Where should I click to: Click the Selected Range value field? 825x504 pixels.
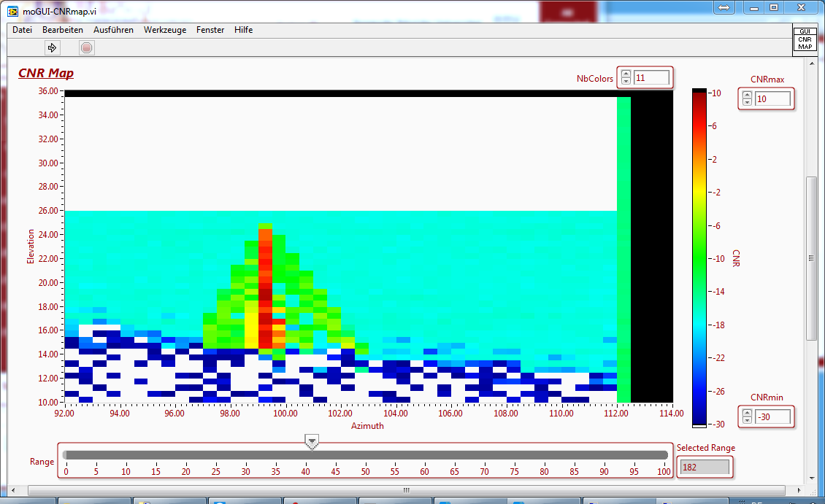coord(705,467)
